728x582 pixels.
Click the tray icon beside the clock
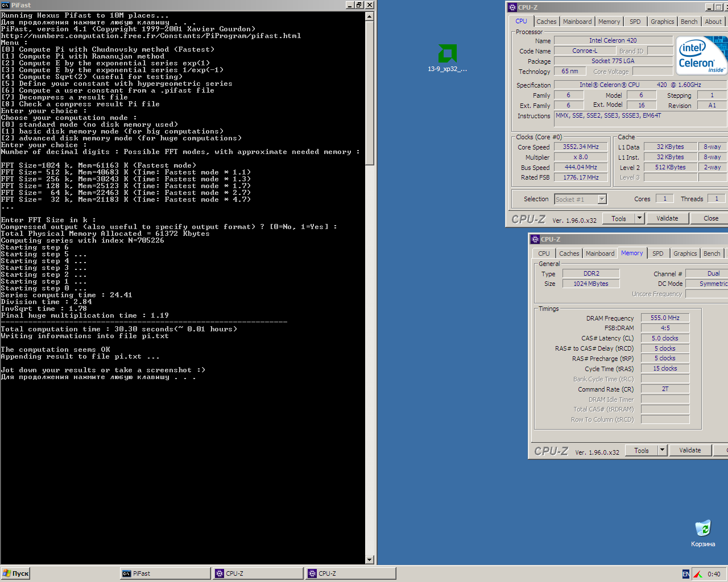pos(697,574)
